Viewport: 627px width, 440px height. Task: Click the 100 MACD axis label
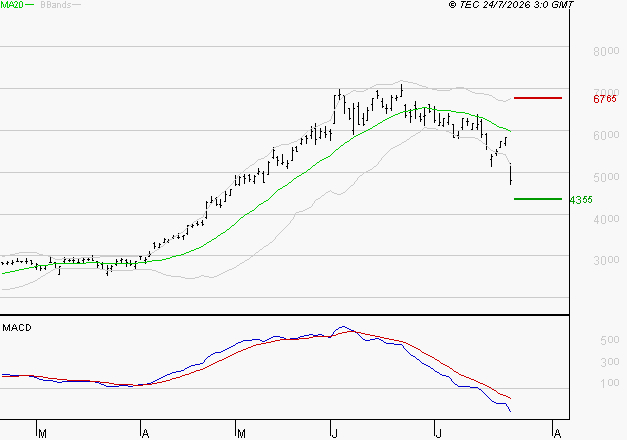tap(610, 383)
